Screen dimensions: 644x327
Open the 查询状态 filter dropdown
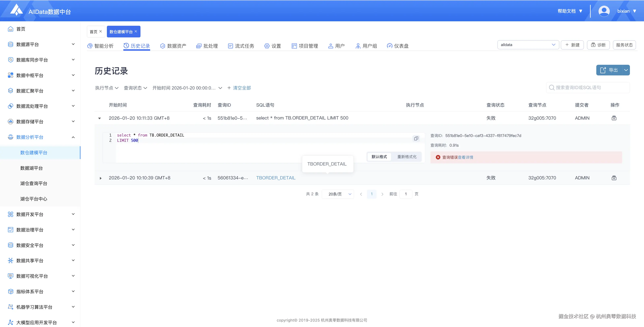pyautogui.click(x=135, y=88)
